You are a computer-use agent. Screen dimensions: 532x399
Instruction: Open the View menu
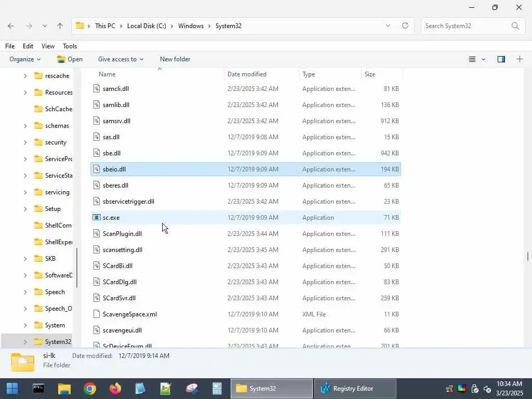coord(48,46)
